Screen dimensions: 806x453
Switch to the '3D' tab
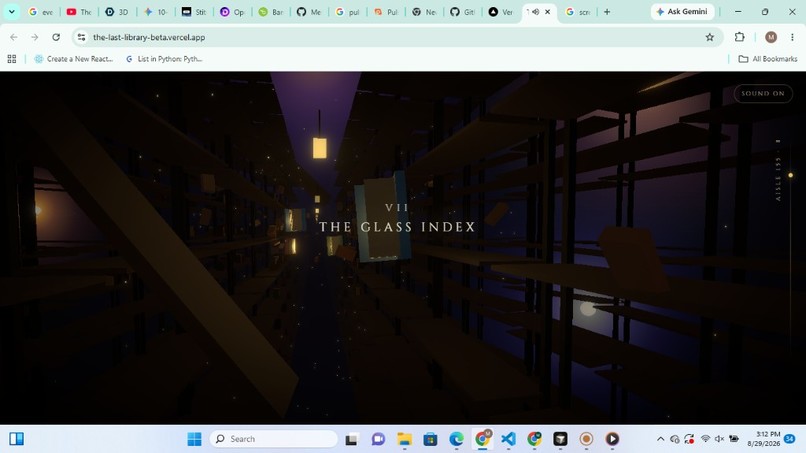click(117, 12)
